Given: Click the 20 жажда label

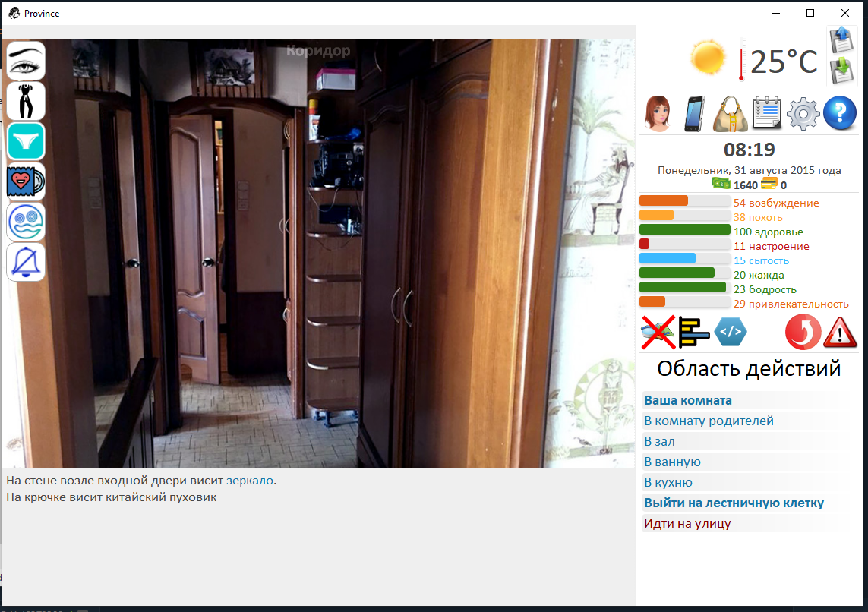Looking at the screenshot, I should pyautogui.click(x=759, y=275).
